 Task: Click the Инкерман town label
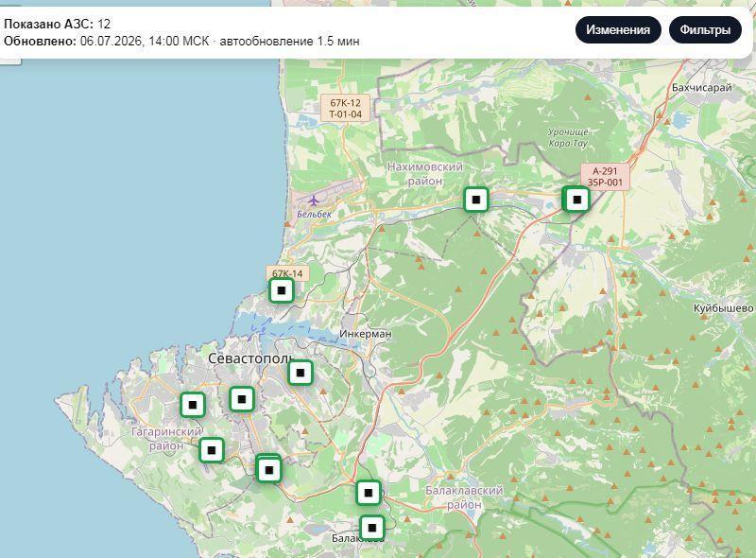tap(365, 334)
